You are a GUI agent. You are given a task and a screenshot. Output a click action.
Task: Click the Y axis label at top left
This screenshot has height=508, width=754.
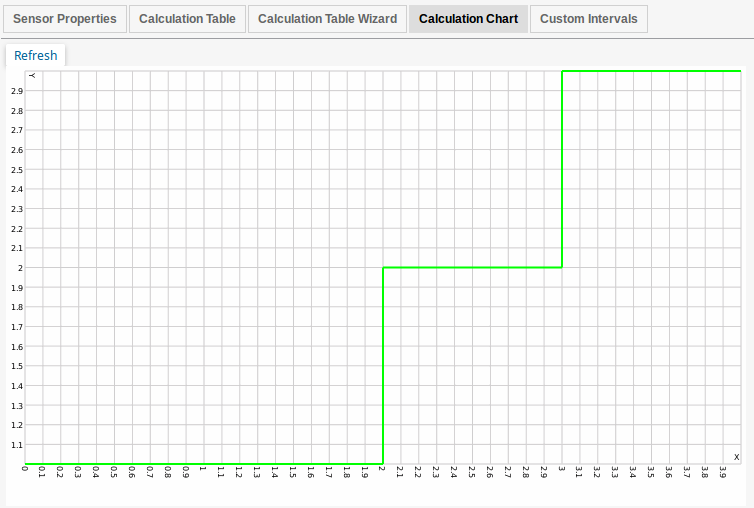pos(32,76)
